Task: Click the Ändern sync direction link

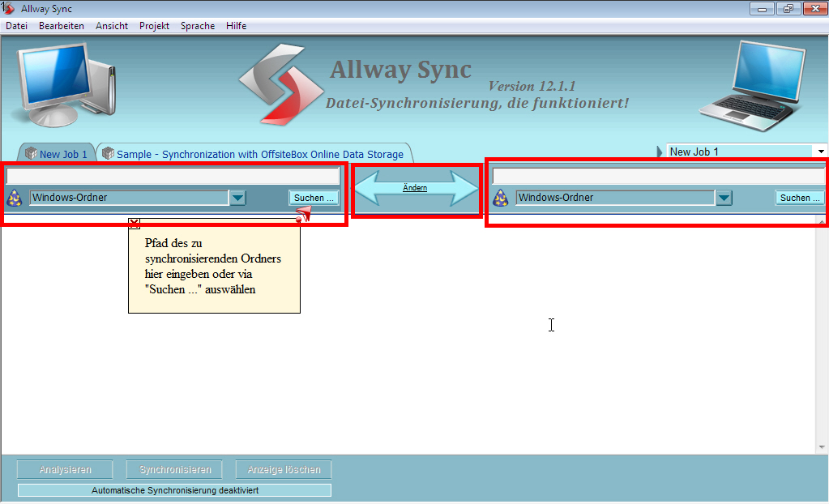Action: [415, 188]
